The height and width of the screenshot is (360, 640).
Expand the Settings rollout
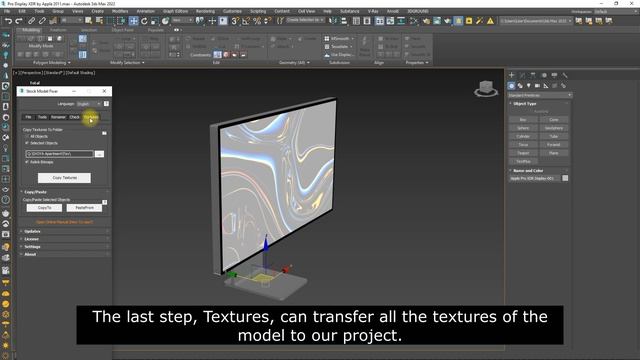click(64, 247)
